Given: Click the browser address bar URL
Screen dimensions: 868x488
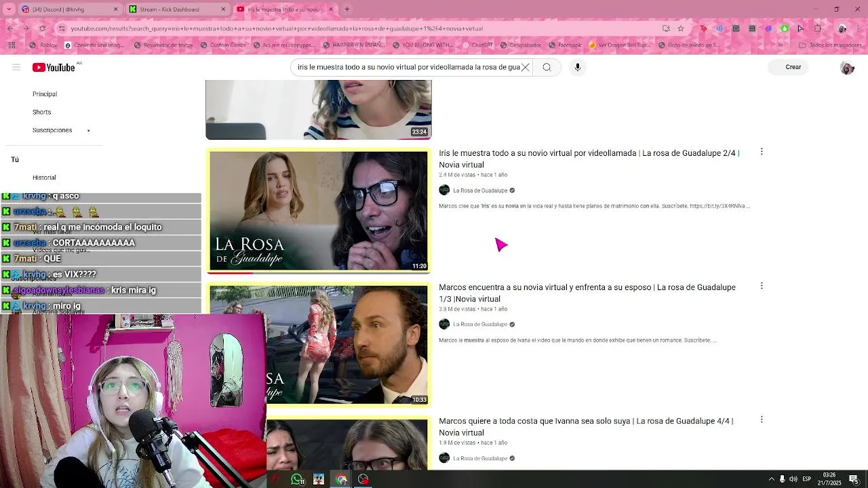Looking at the screenshot, I should tap(277, 28).
